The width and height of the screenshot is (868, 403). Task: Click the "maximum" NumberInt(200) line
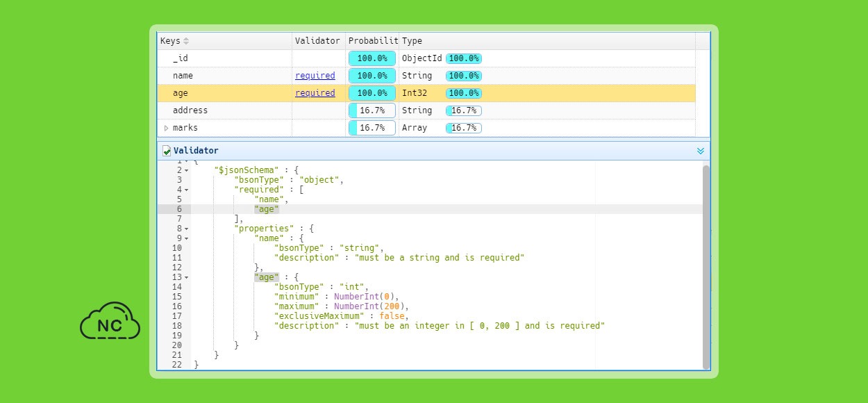pyautogui.click(x=342, y=306)
